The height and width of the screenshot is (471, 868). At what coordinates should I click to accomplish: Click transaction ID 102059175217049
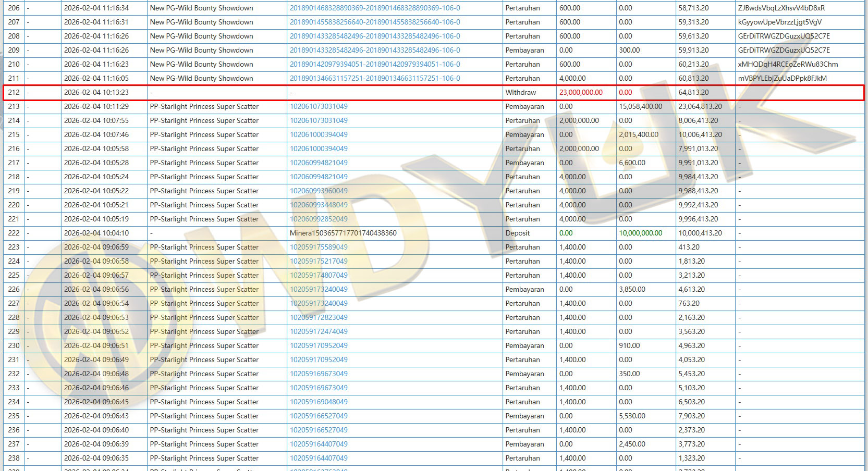pos(319,262)
